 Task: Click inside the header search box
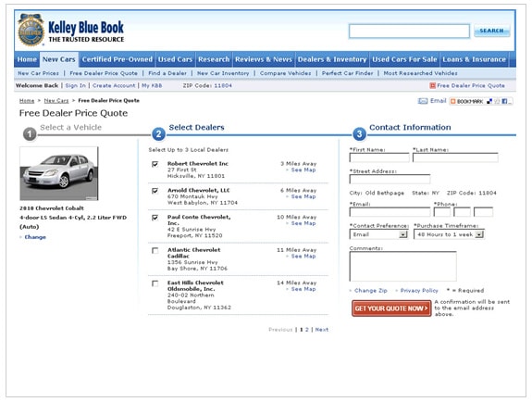[x=409, y=31]
